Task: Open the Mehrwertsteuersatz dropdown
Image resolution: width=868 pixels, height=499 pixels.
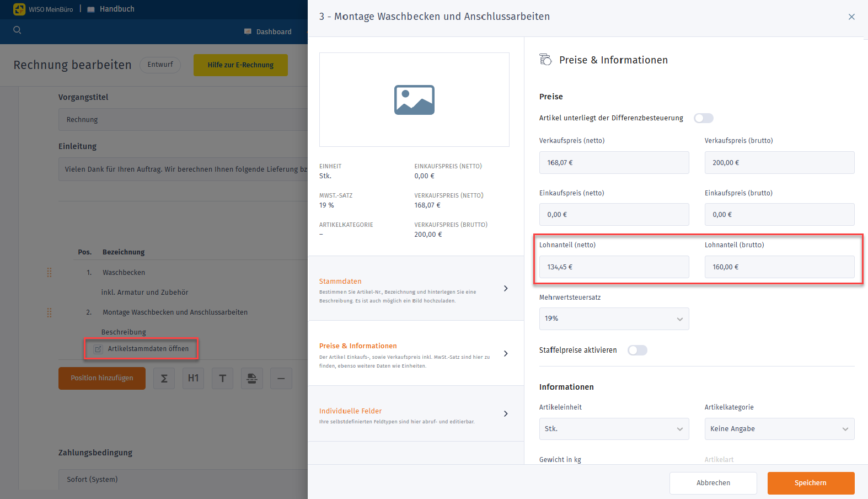Action: pos(614,319)
